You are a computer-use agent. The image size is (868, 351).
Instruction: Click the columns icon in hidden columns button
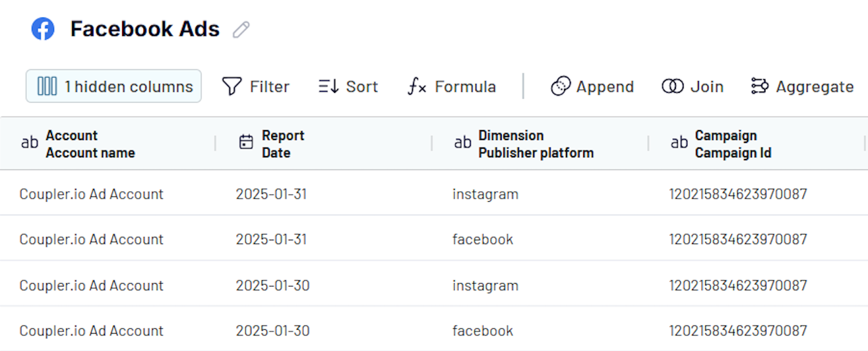click(47, 86)
